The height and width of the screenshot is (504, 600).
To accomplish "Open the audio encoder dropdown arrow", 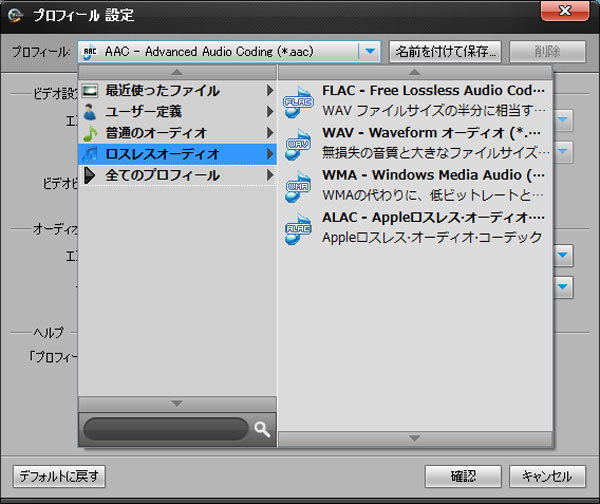I will click(x=563, y=255).
